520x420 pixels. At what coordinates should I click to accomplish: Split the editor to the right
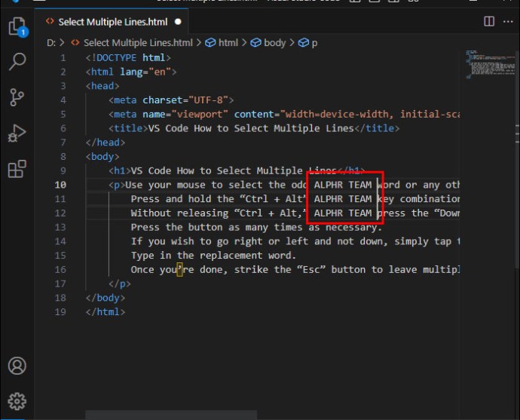489,22
